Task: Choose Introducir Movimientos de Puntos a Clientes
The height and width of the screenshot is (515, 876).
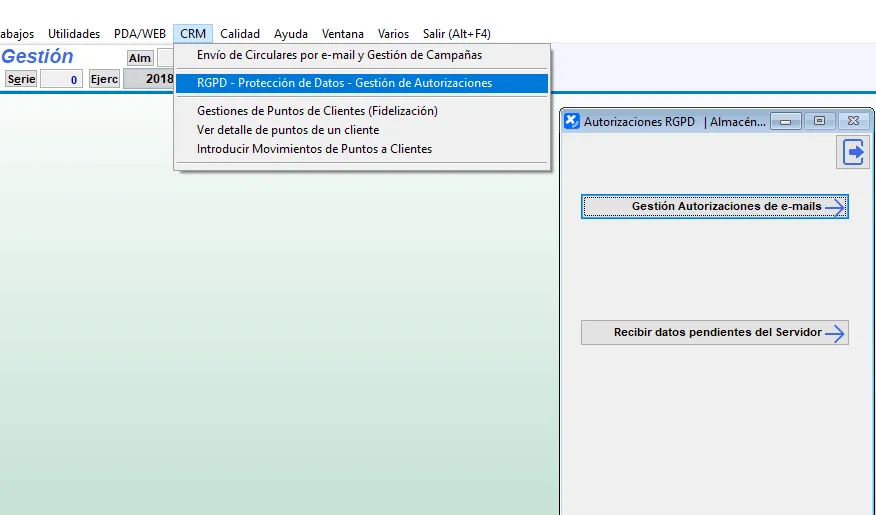Action: 314,149
